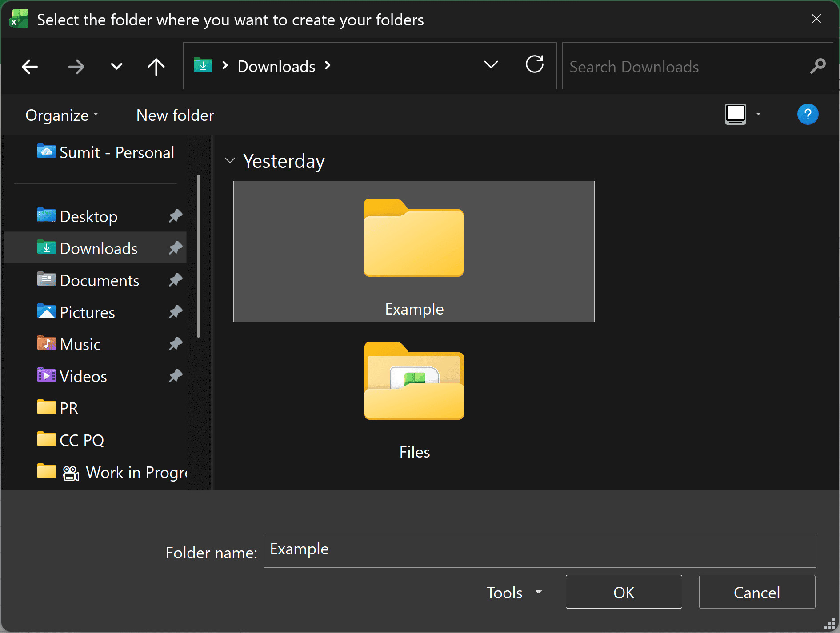This screenshot has width=840, height=633.
Task: Select the Files folder thumbnail
Action: (413, 382)
